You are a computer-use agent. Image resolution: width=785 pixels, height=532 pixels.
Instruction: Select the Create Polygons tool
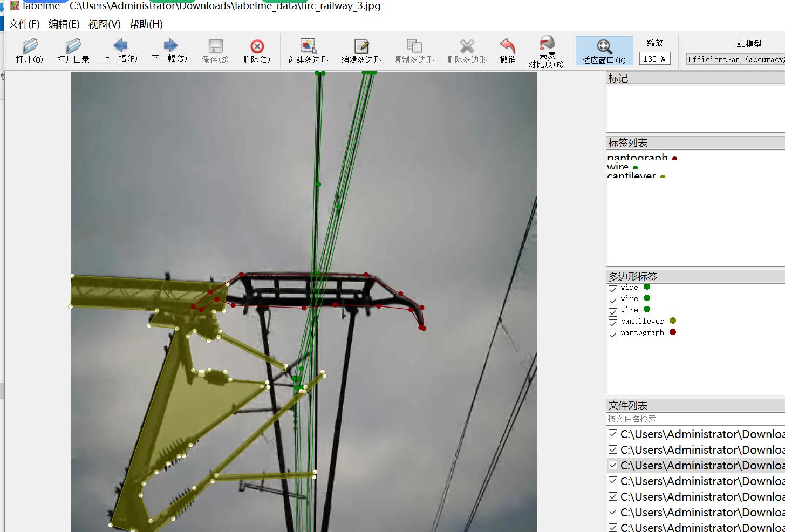(308, 51)
